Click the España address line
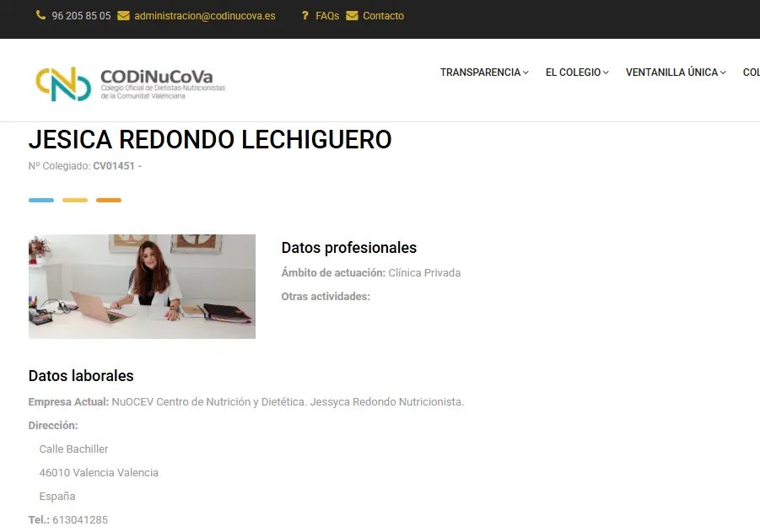This screenshot has height=532, width=760. 57,496
